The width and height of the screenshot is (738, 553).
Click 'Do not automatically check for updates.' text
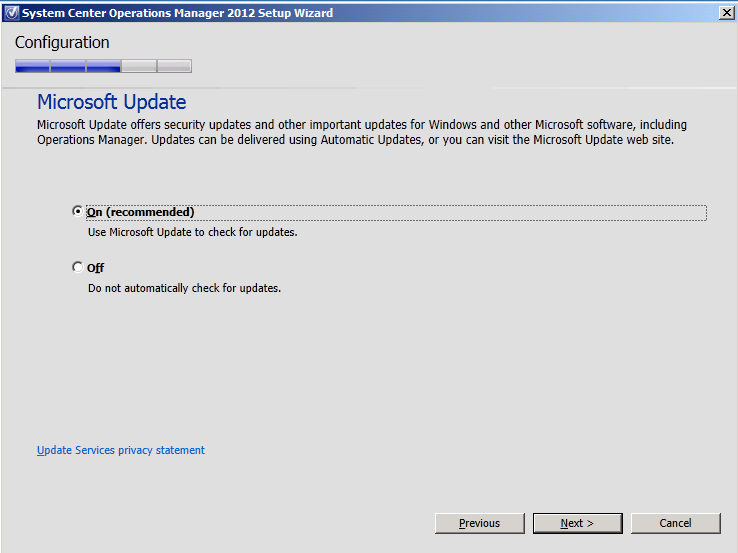point(184,288)
